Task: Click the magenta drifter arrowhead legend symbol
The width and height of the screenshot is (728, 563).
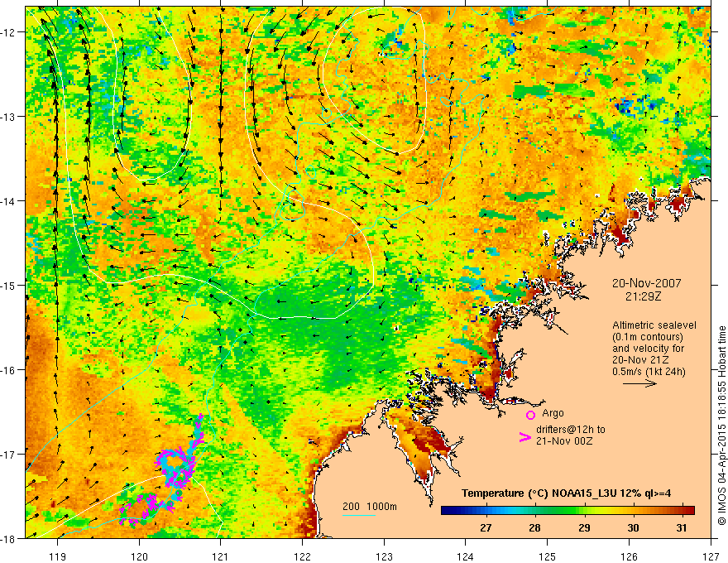Action: [524, 437]
